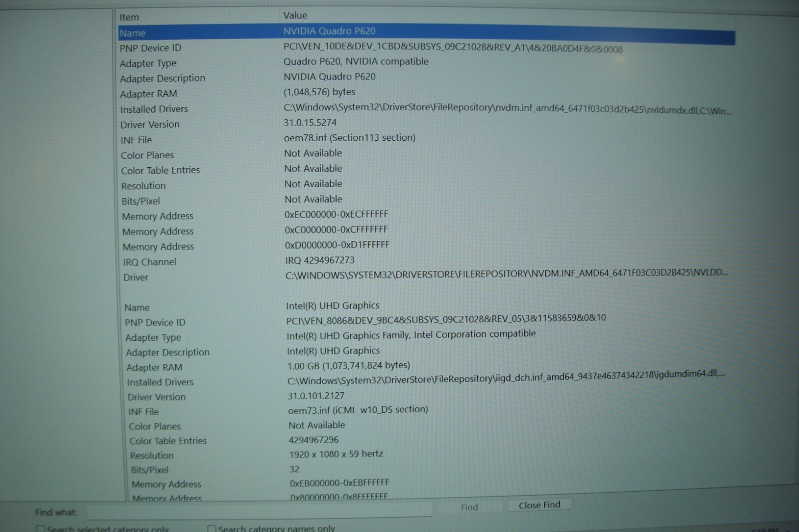Select the iigd_dch.inf Installed Drivers path
The width and height of the screenshot is (799, 532).
pos(506,377)
